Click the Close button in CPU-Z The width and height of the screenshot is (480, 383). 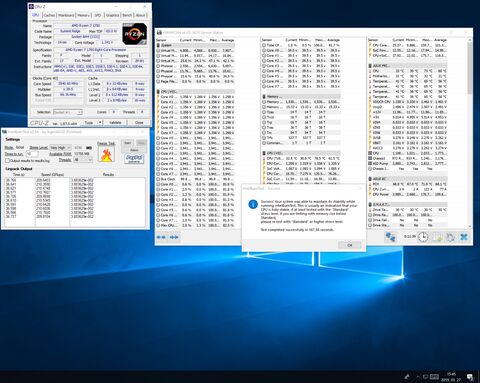139,122
